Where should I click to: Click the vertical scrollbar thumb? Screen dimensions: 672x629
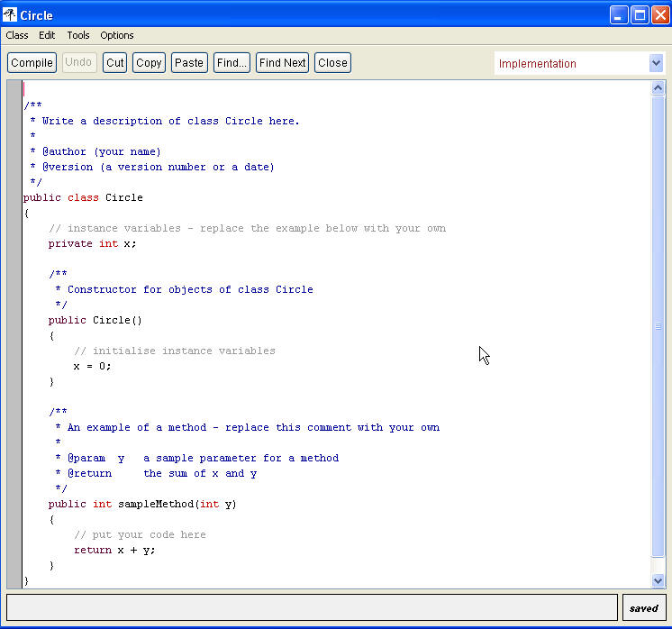point(658,326)
